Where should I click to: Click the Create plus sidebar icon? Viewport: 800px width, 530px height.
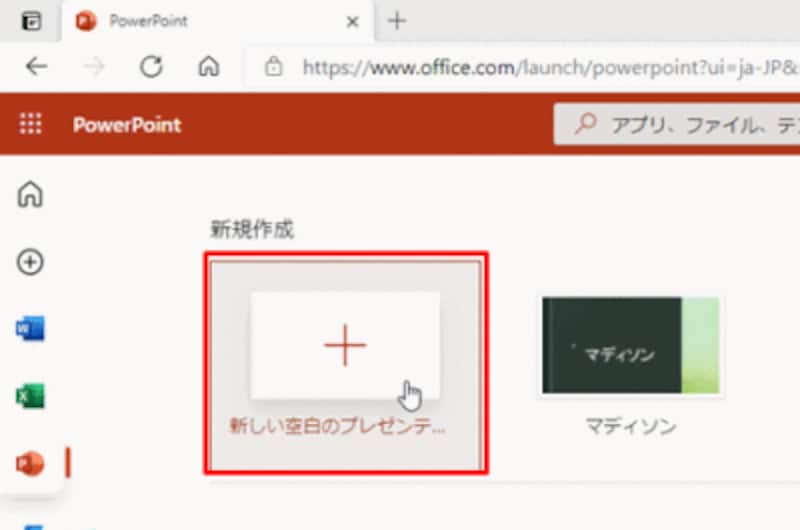30,262
